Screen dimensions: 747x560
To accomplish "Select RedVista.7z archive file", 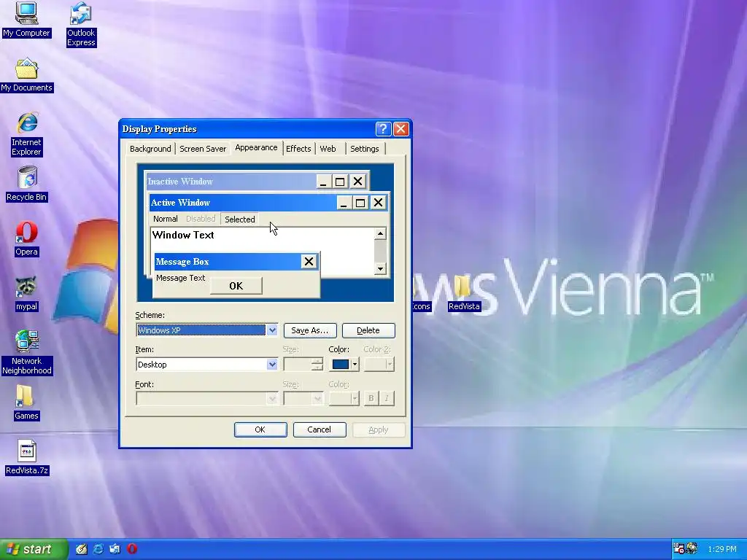I will click(x=27, y=457).
